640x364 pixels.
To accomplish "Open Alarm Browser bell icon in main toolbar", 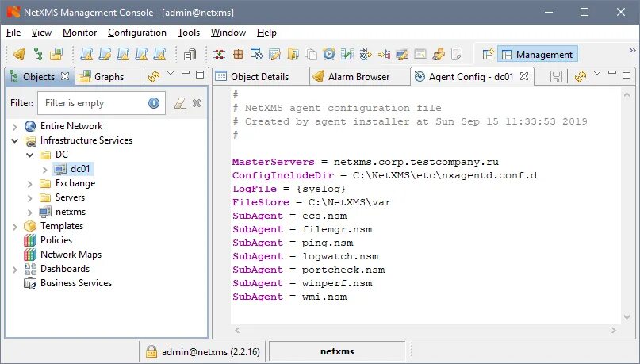I will point(19,54).
